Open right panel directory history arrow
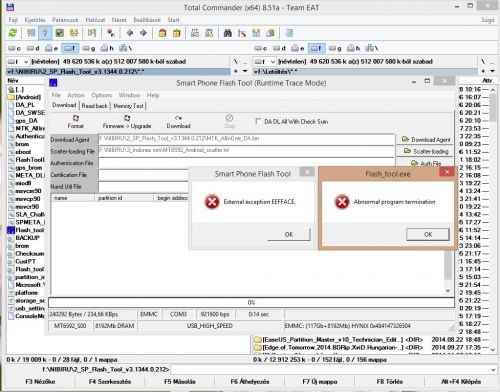Image resolution: width=500 pixels, height=392 pixels. 492,71
